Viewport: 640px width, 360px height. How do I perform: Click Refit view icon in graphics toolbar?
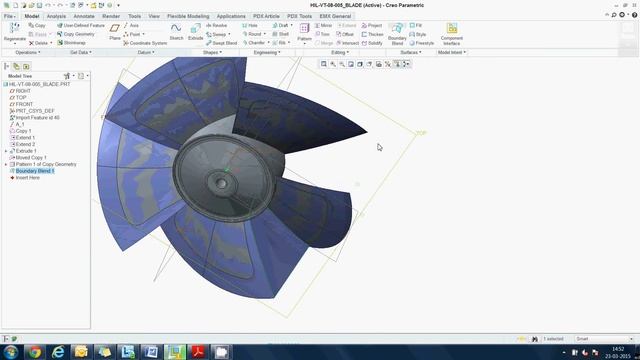click(324, 64)
